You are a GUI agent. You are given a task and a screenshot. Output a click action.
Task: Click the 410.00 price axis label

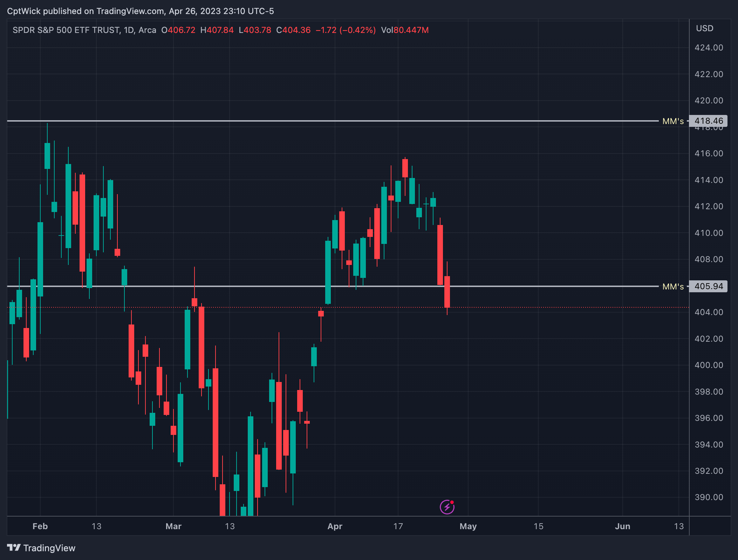[x=709, y=233]
